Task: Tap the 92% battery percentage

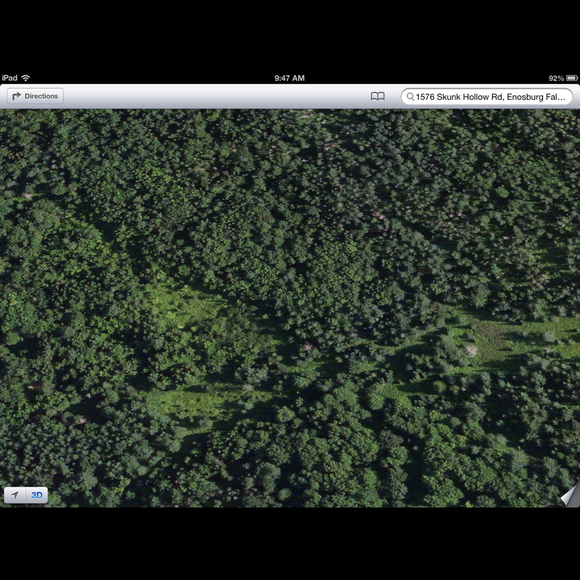Action: (556, 78)
